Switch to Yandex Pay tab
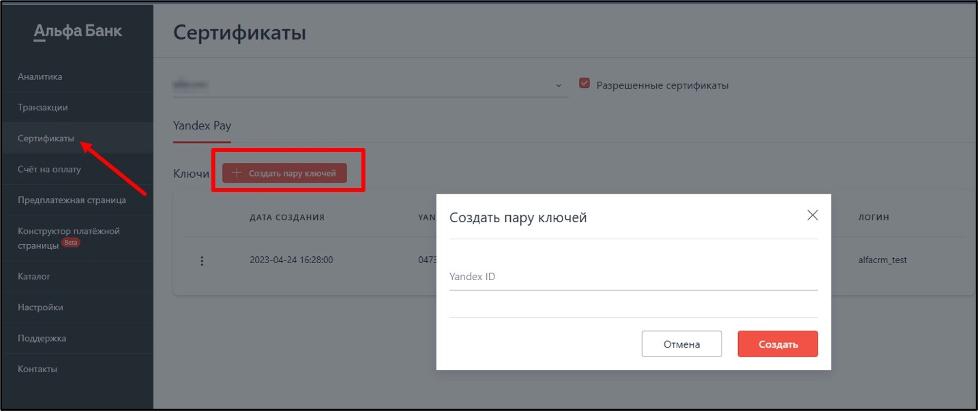 coord(202,125)
